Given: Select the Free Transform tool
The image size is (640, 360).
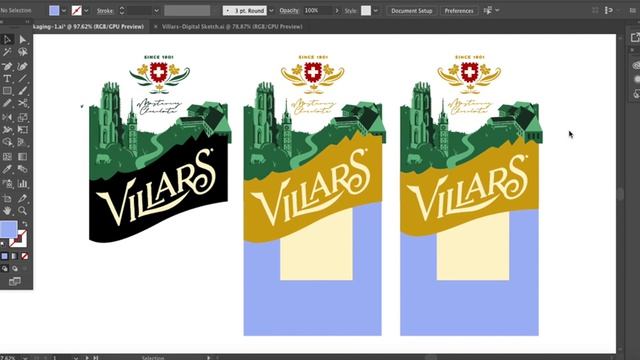Looking at the screenshot, I should 22,130.
